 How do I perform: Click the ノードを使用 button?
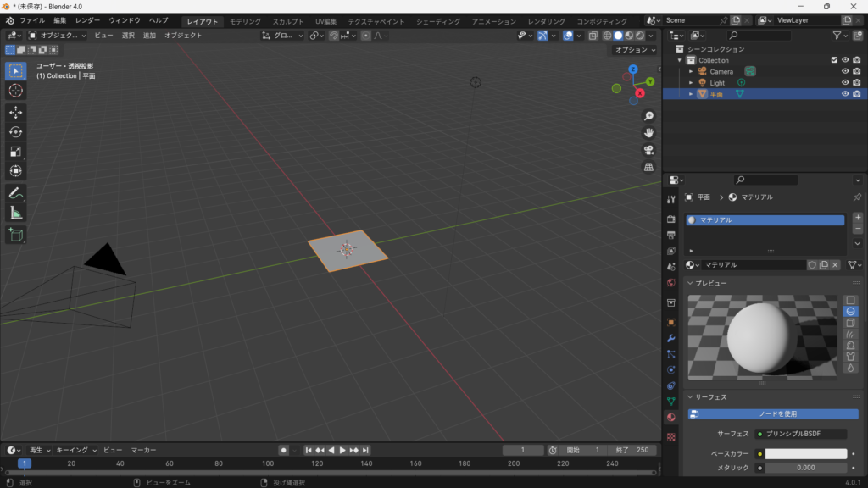coord(773,414)
